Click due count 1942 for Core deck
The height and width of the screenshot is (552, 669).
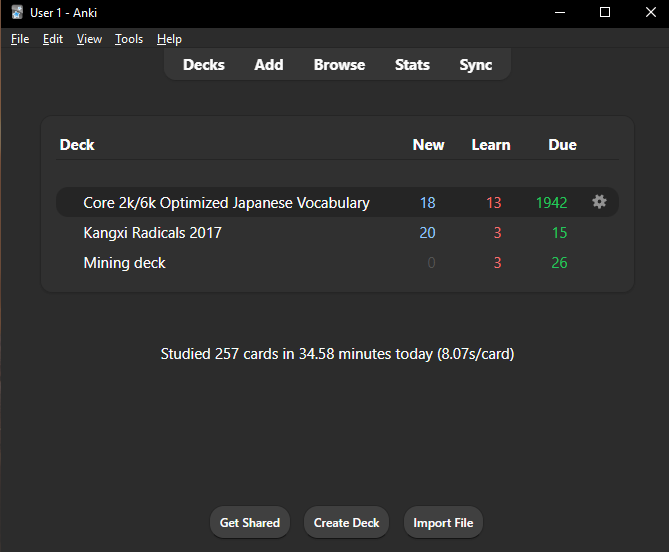coord(551,203)
